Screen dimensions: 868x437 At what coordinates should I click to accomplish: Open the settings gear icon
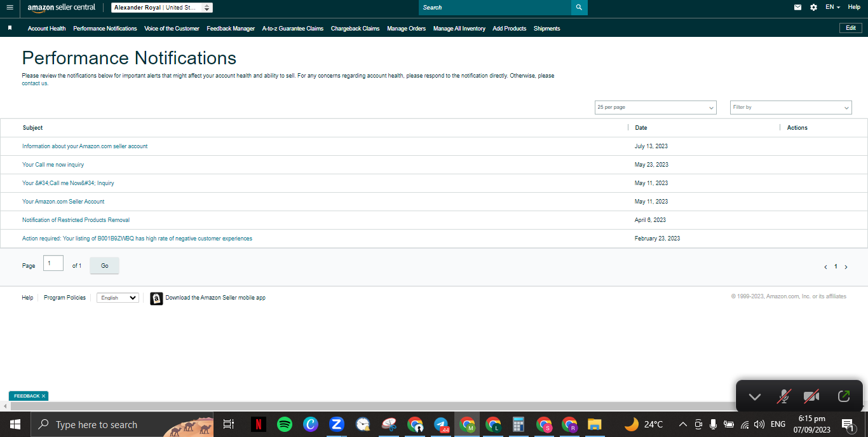click(813, 8)
